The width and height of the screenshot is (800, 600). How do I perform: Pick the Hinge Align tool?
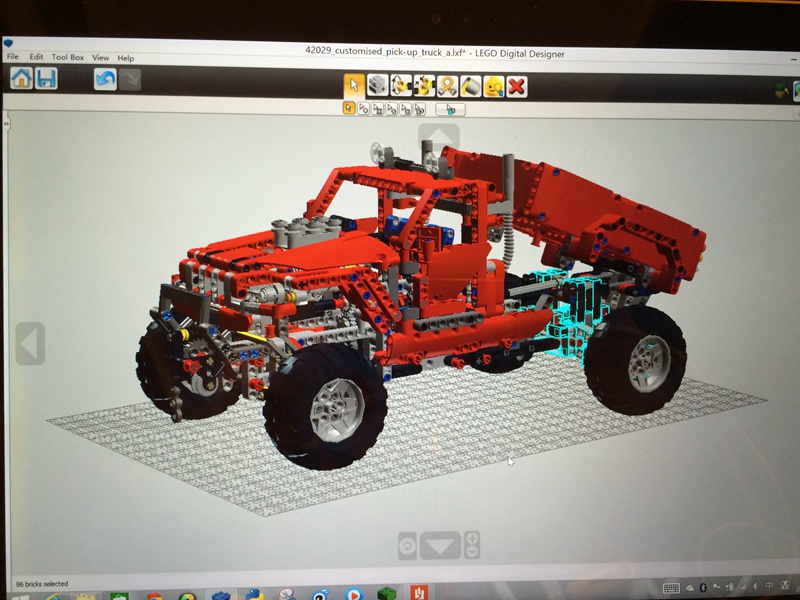[424, 86]
